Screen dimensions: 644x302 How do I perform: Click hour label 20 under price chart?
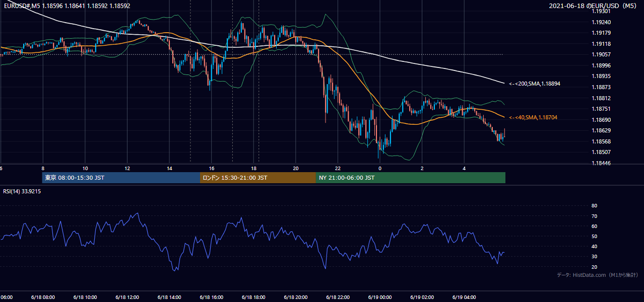pyautogui.click(x=296, y=169)
